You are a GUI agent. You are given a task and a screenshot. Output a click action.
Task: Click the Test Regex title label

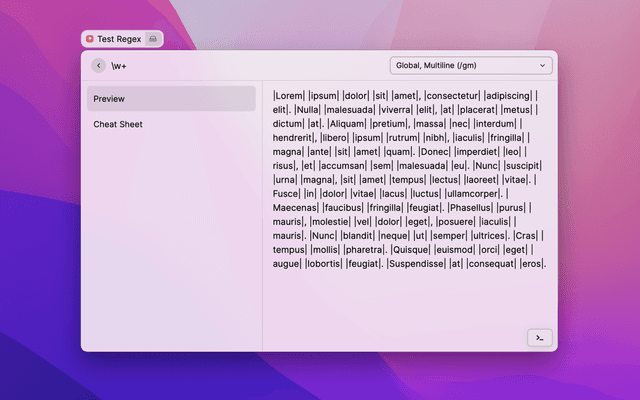pyautogui.click(x=119, y=38)
